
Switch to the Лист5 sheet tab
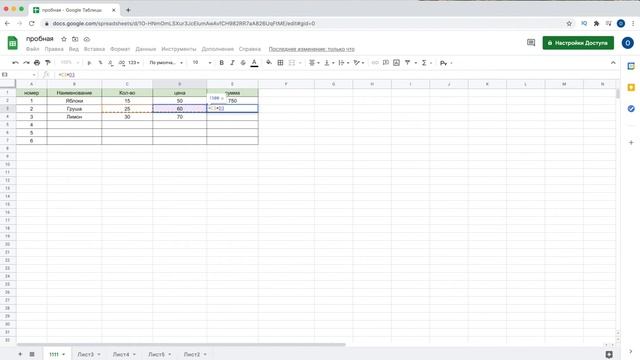[x=156, y=354]
